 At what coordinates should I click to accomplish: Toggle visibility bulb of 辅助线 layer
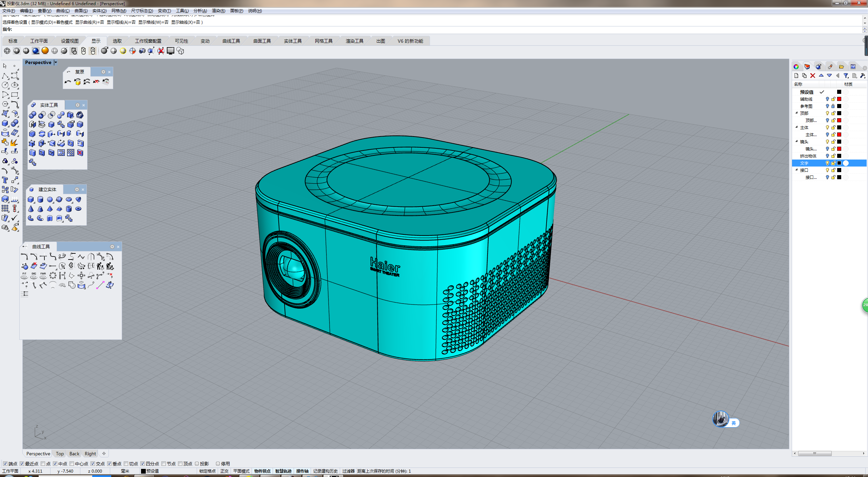(x=827, y=99)
